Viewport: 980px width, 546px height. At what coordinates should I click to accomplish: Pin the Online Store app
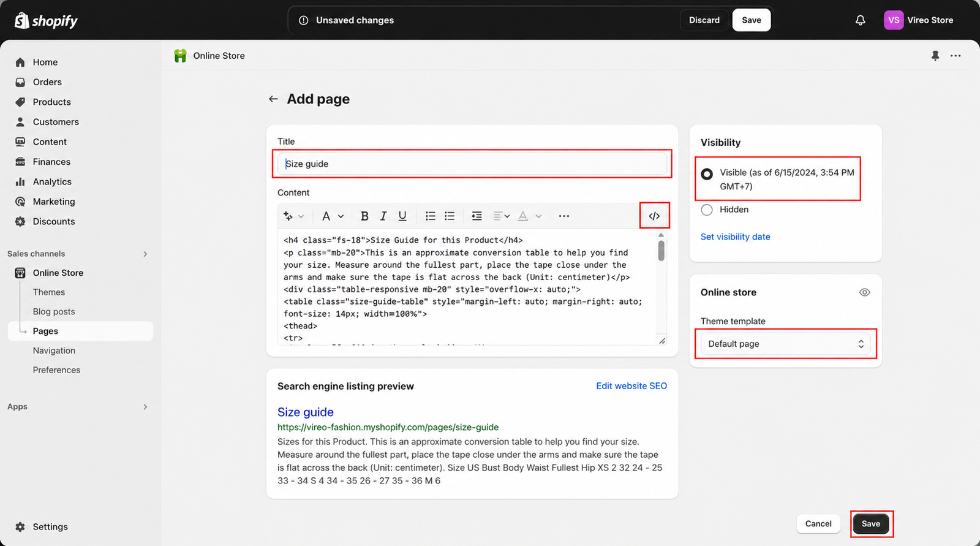[x=935, y=56]
